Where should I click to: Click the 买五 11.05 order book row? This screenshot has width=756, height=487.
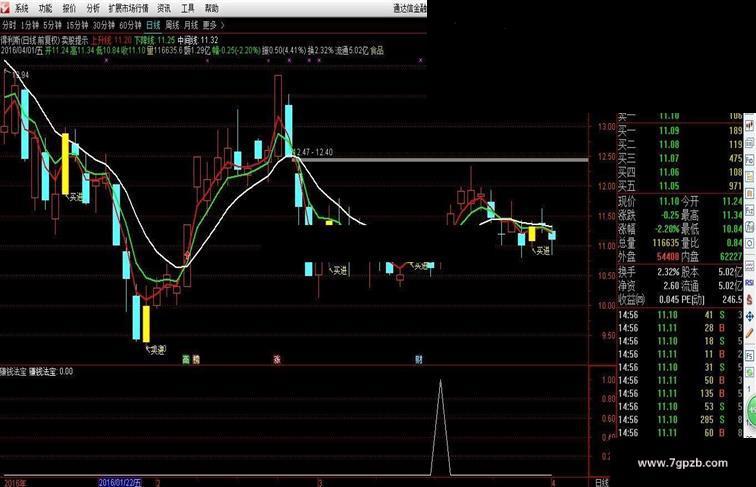click(x=680, y=186)
